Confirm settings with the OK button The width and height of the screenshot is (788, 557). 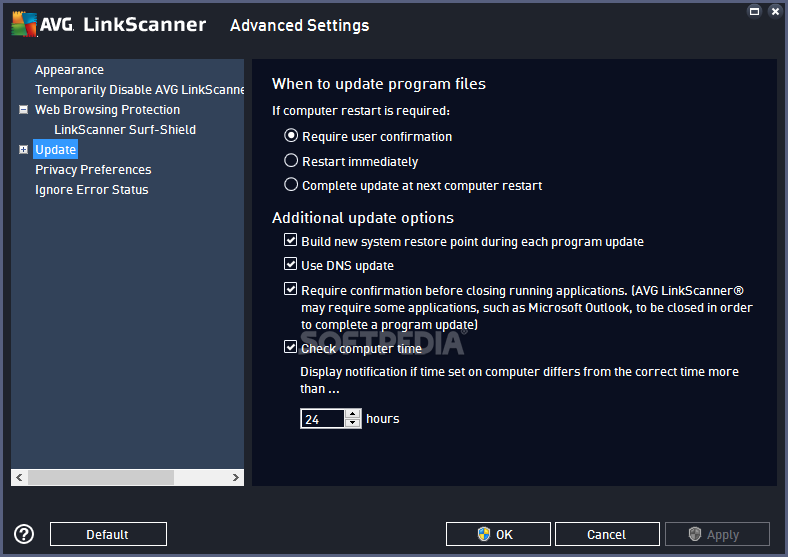[498, 534]
